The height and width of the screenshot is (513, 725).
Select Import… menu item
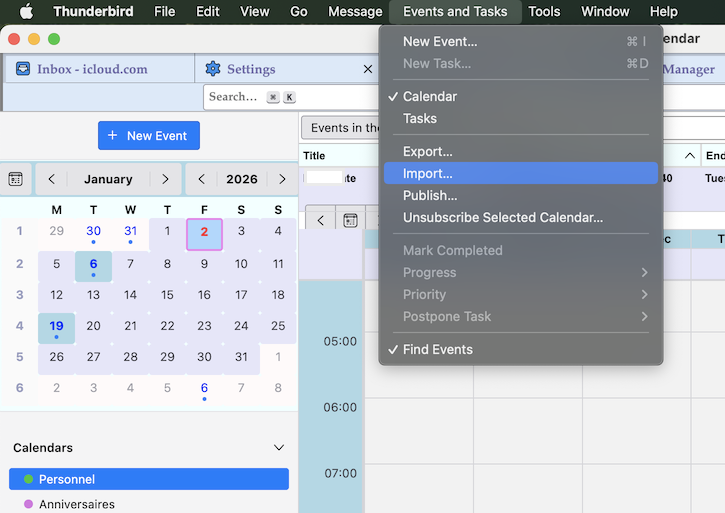coord(521,173)
